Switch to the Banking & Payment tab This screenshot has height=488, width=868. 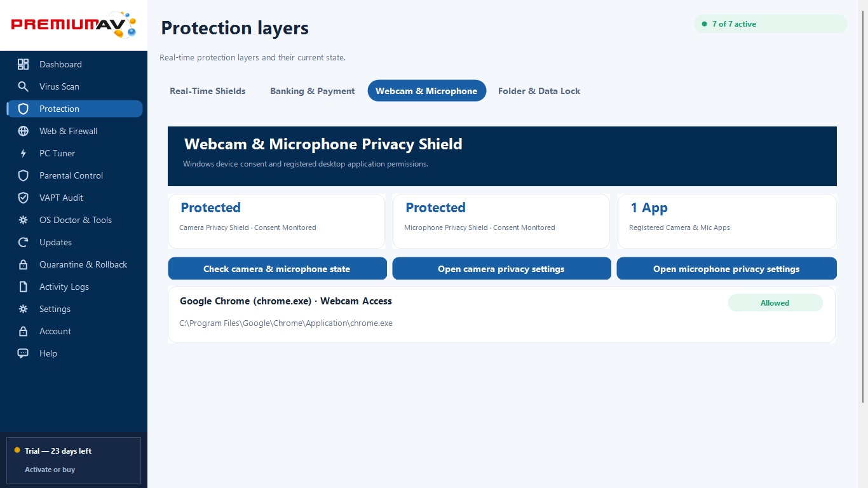(313, 91)
